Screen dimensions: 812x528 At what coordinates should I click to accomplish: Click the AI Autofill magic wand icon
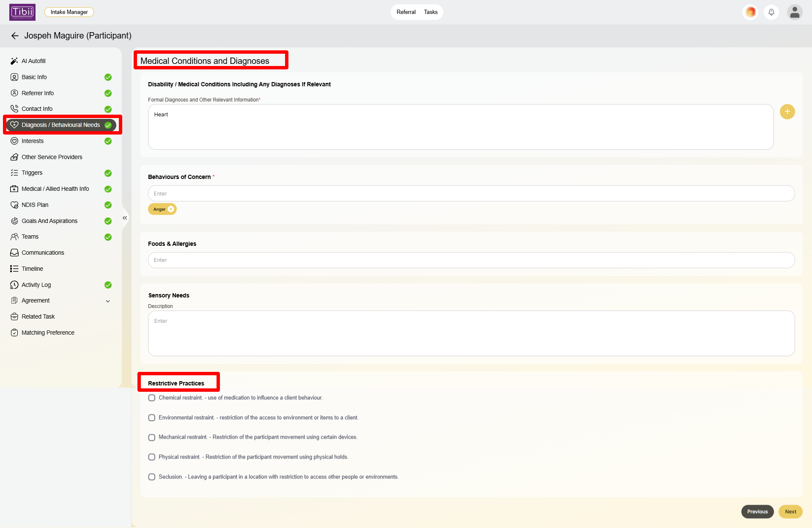click(14, 61)
